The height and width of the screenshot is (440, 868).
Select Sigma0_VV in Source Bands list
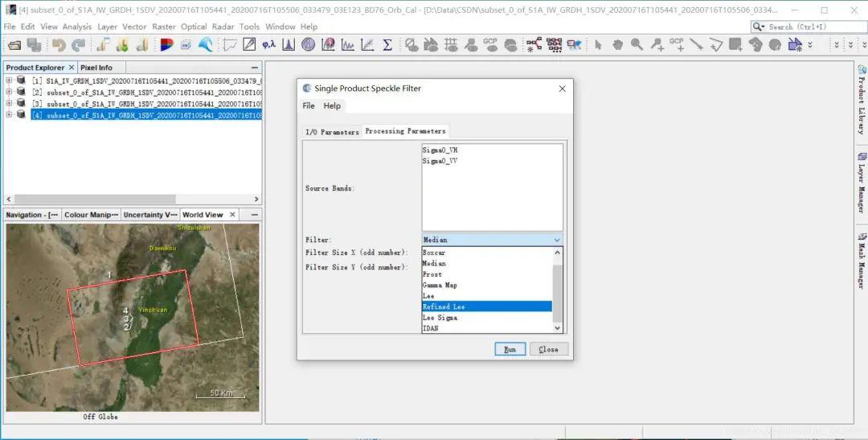coord(440,161)
